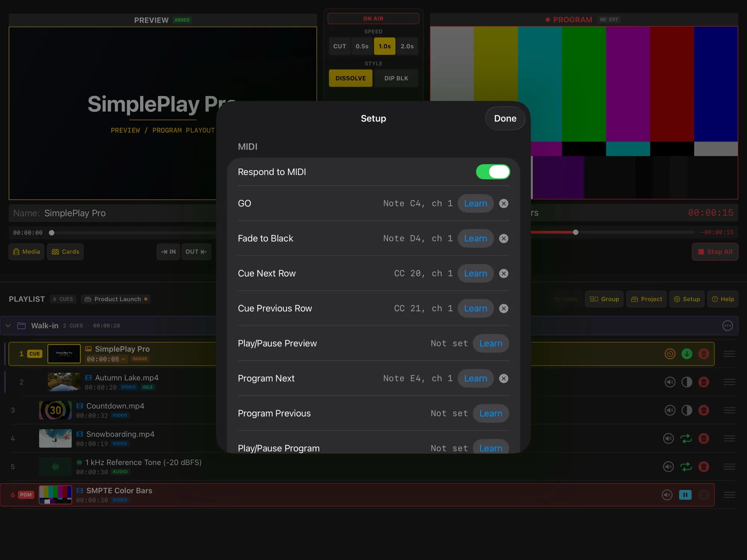Toggle loop on 1 kHz Reference Tone row
The image size is (747, 560).
686,467
